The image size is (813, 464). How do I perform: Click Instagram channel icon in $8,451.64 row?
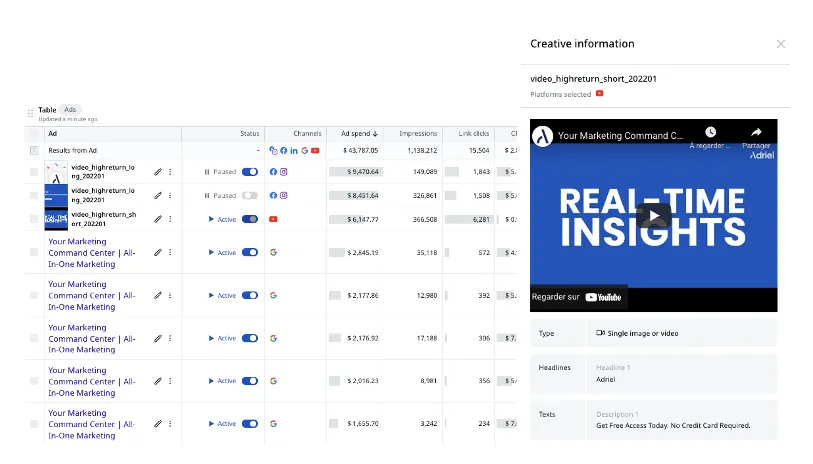tap(284, 195)
